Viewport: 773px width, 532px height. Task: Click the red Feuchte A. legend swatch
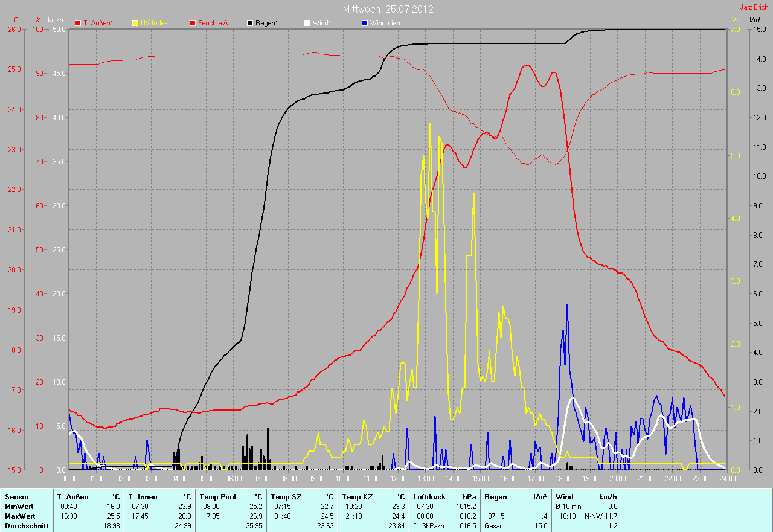coord(193,23)
